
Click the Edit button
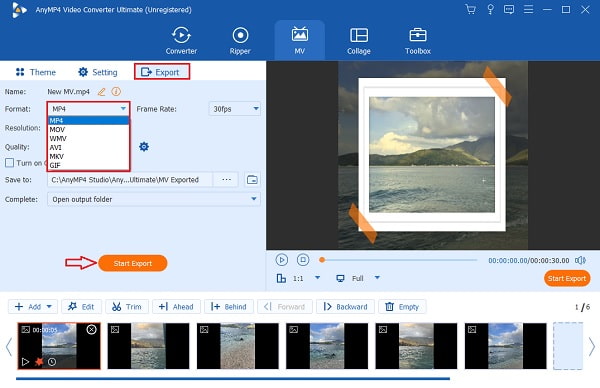coord(81,307)
